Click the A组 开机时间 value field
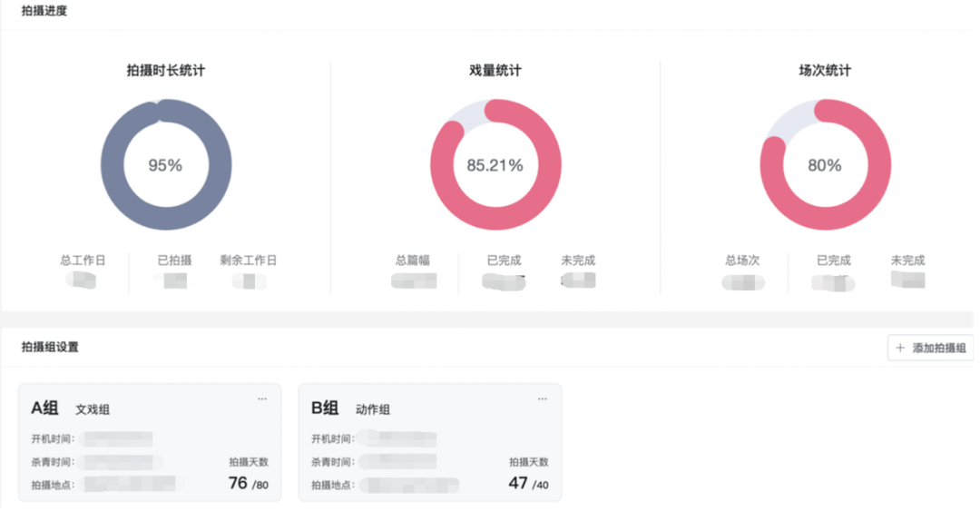 click(x=115, y=439)
